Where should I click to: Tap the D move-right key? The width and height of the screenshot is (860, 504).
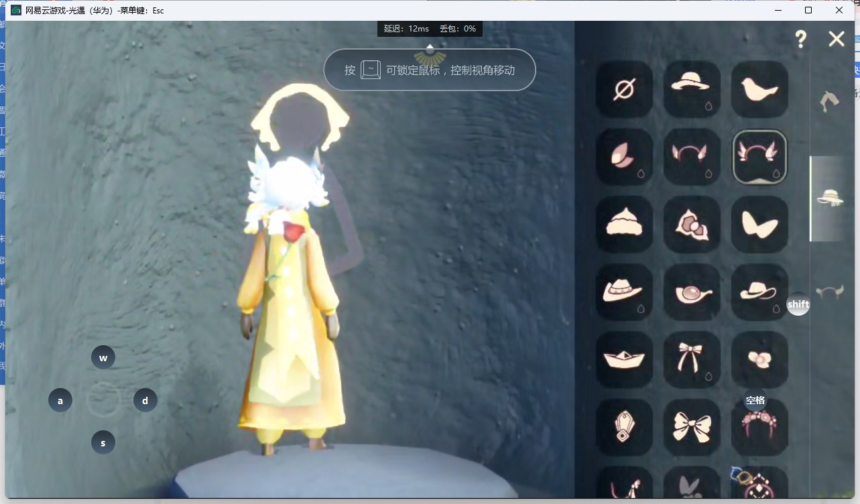145,400
